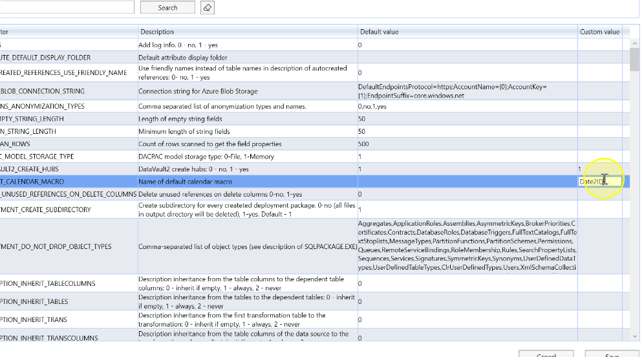Click the eraser clear-search icon
644x357 pixels.
tap(208, 7)
